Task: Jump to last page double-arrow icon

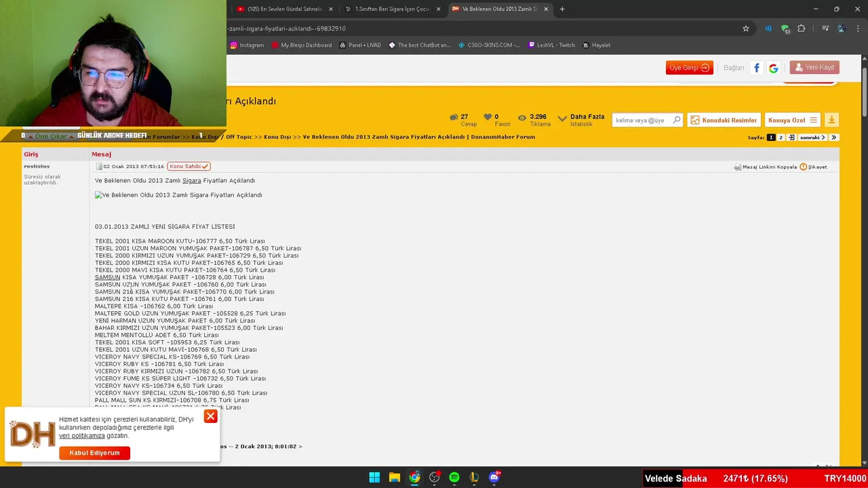Action: [834, 138]
